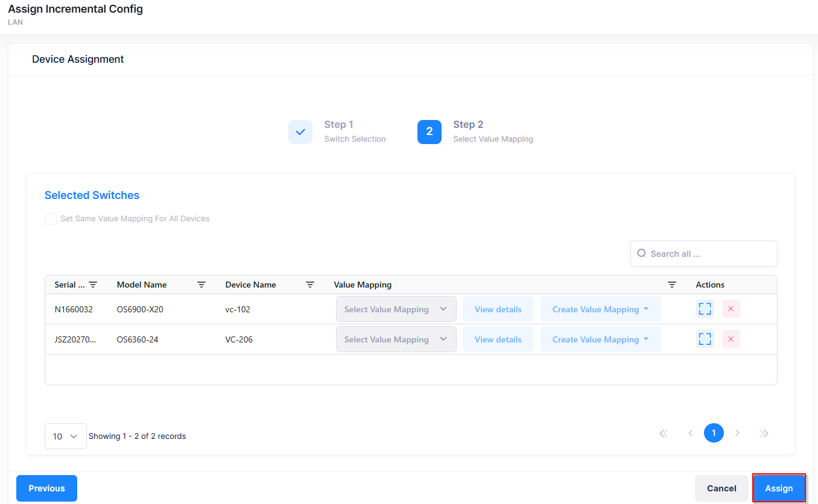Open Value Mapping column filter icon
Viewport: 818px width, 504px height.
click(x=672, y=285)
